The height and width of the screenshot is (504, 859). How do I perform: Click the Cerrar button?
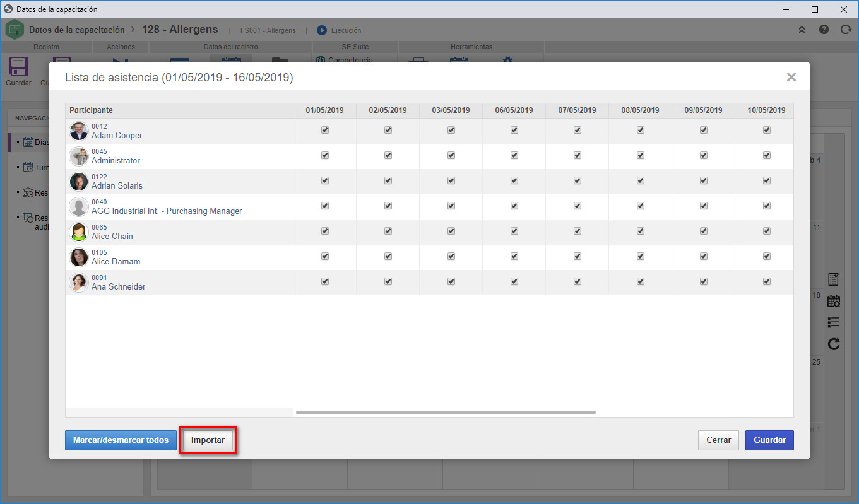718,440
